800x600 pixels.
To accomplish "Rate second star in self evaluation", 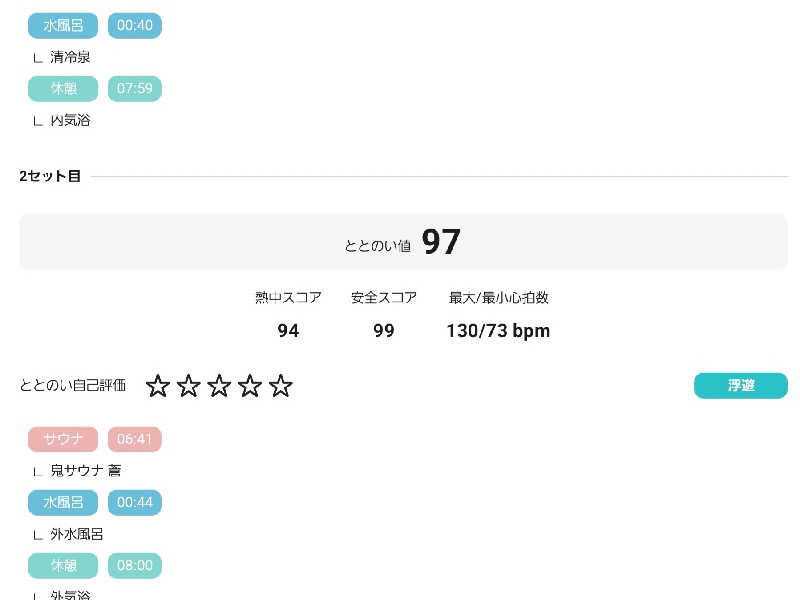I will [x=189, y=386].
